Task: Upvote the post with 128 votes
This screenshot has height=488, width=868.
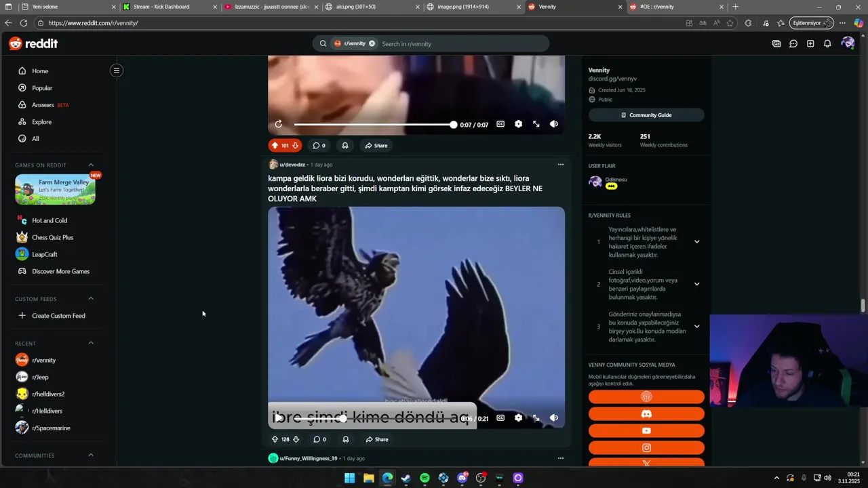Action: [275, 439]
